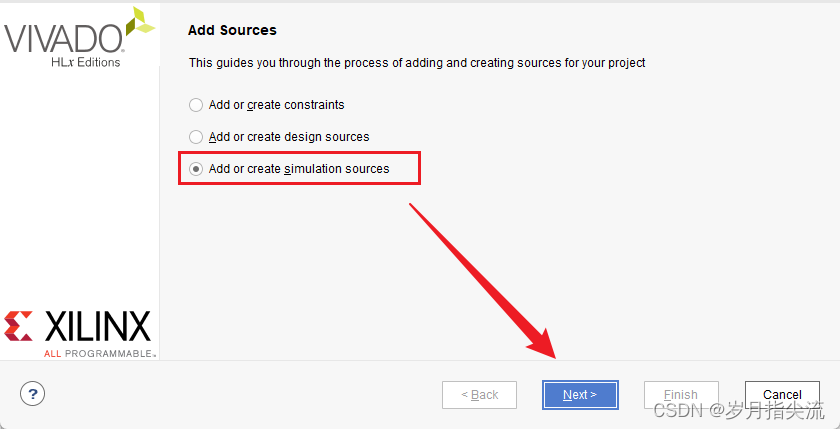Viewport: 840px width, 429px height.
Task: Click the 'Add Sources' dialog heading
Action: point(232,30)
